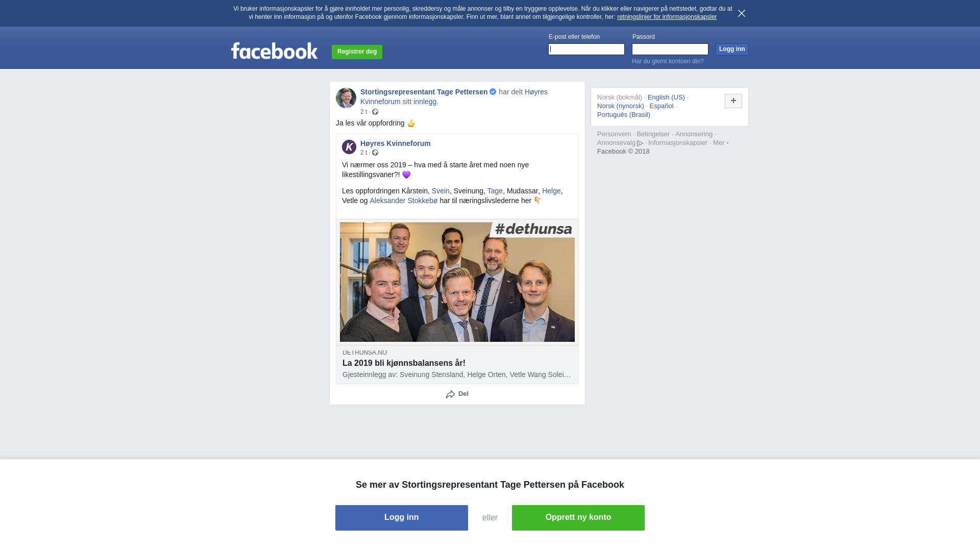Open the Aleksander Stokkebø tagged link
The width and height of the screenshot is (980, 551).
click(x=404, y=201)
